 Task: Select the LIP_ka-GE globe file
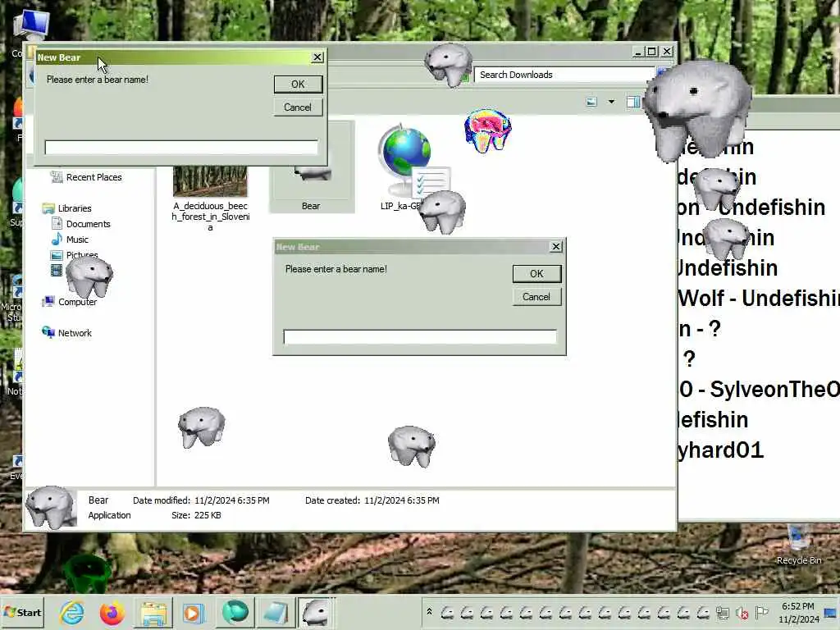point(407,167)
